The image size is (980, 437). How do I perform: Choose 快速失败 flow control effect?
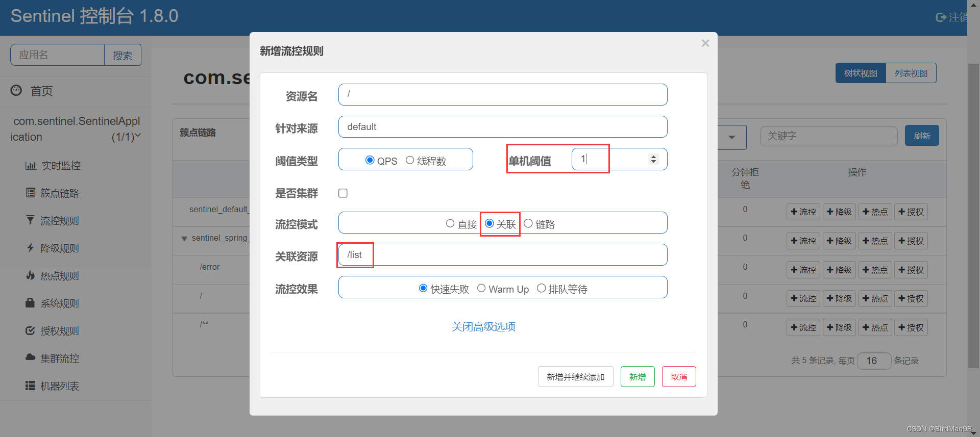pos(423,288)
